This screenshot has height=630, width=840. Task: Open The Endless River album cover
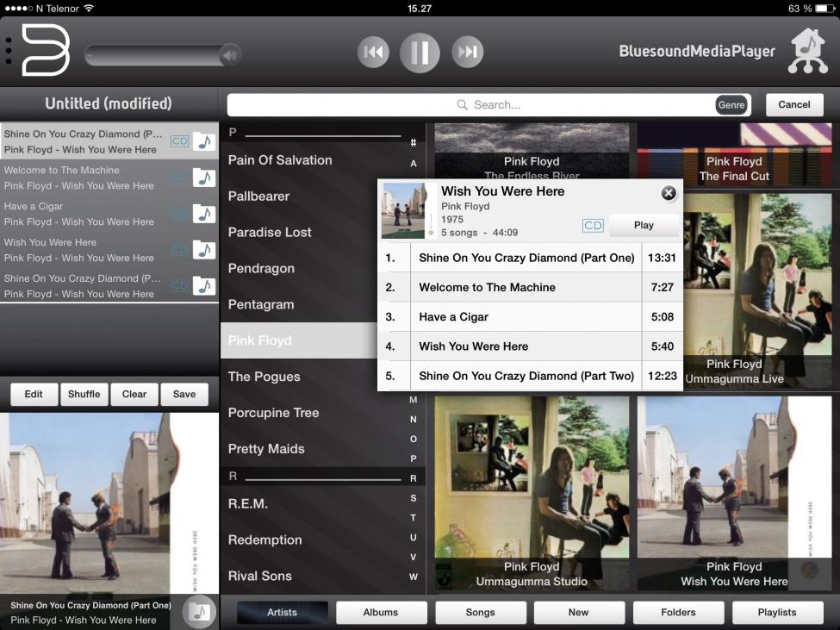point(532,152)
